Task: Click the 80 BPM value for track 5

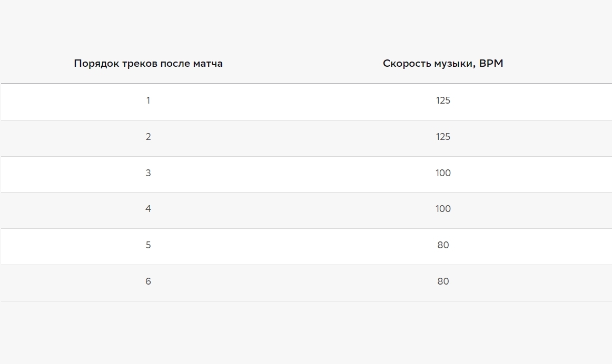Action: point(443,245)
